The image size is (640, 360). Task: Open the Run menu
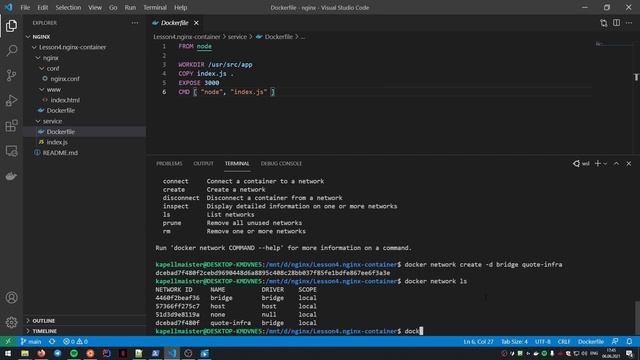(130, 7)
